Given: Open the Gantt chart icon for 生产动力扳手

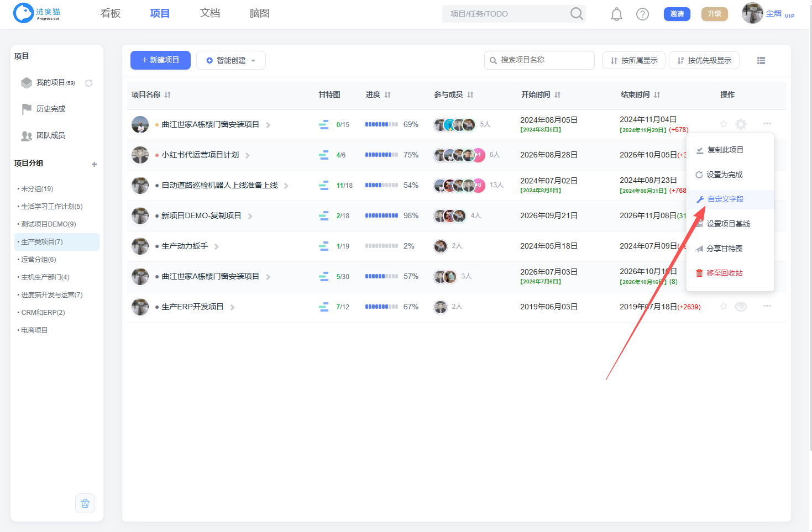Looking at the screenshot, I should (x=323, y=246).
